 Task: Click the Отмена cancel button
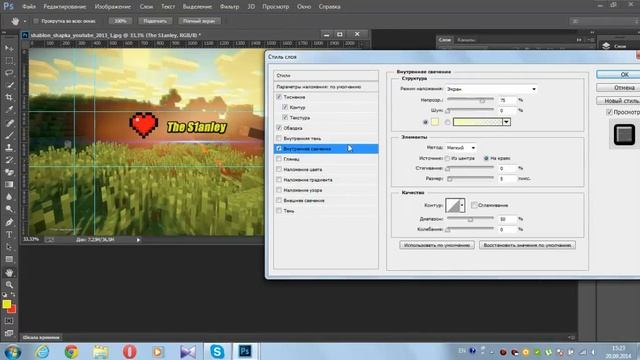pyautogui.click(x=618, y=87)
